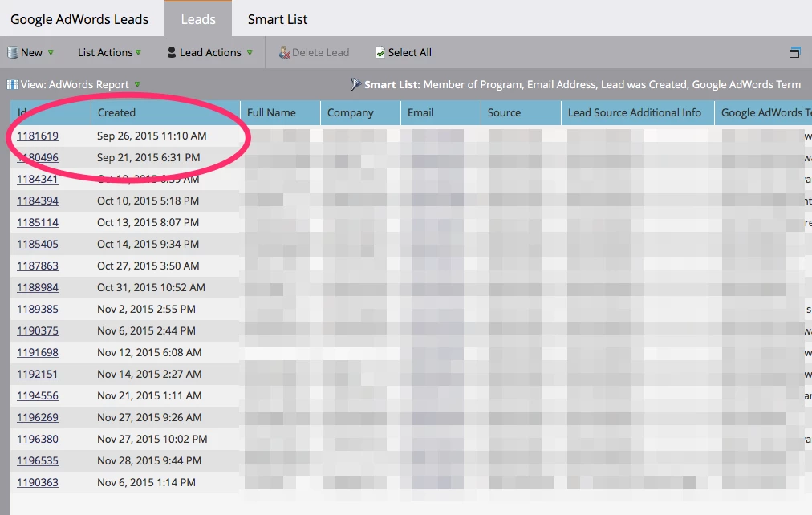Open the List Actions menu

(109, 52)
